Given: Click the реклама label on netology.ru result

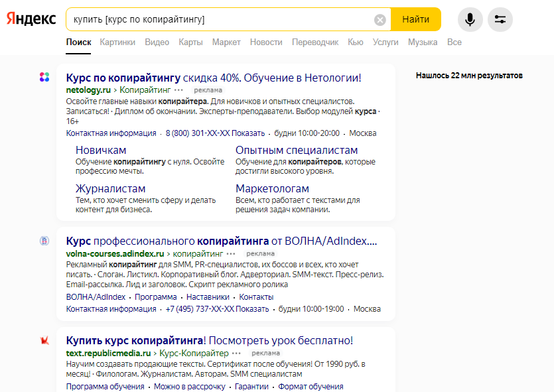Looking at the screenshot, I should click(208, 90).
